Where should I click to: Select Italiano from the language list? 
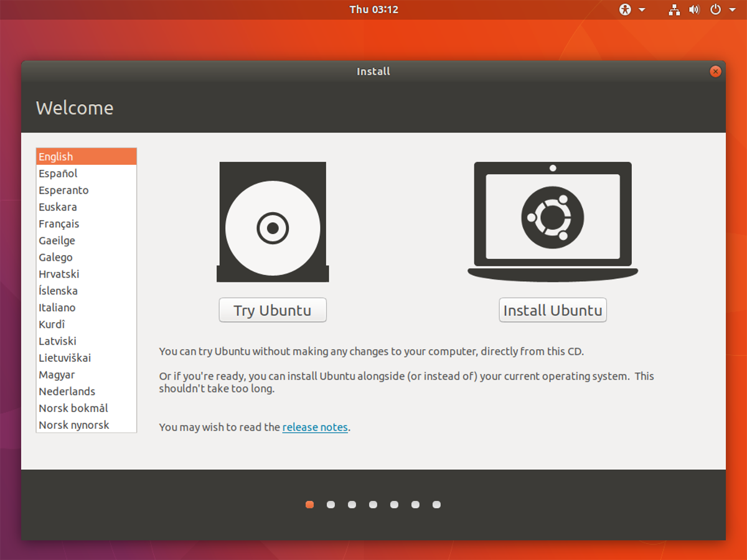[x=57, y=307]
